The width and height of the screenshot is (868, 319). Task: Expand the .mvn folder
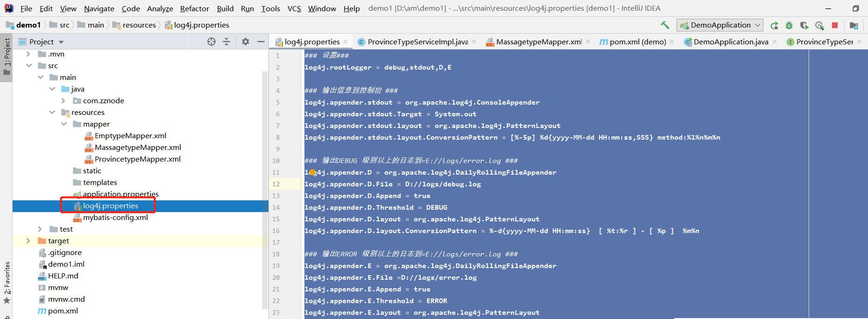[28, 54]
